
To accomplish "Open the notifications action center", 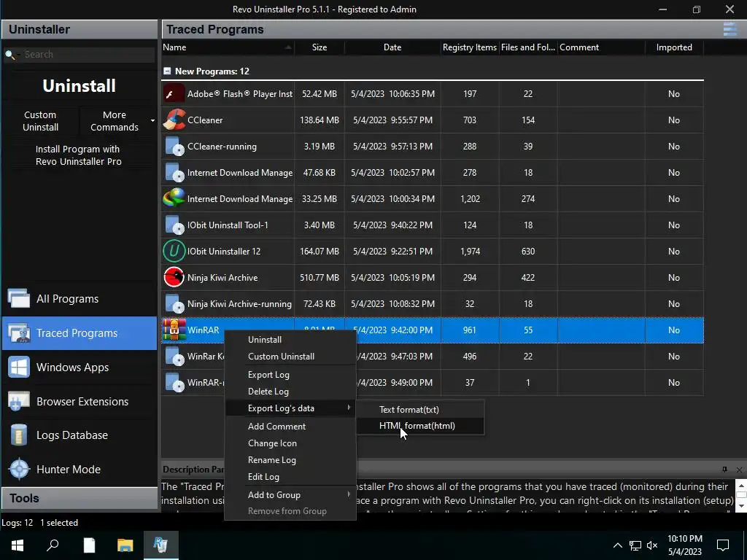I will (723, 545).
